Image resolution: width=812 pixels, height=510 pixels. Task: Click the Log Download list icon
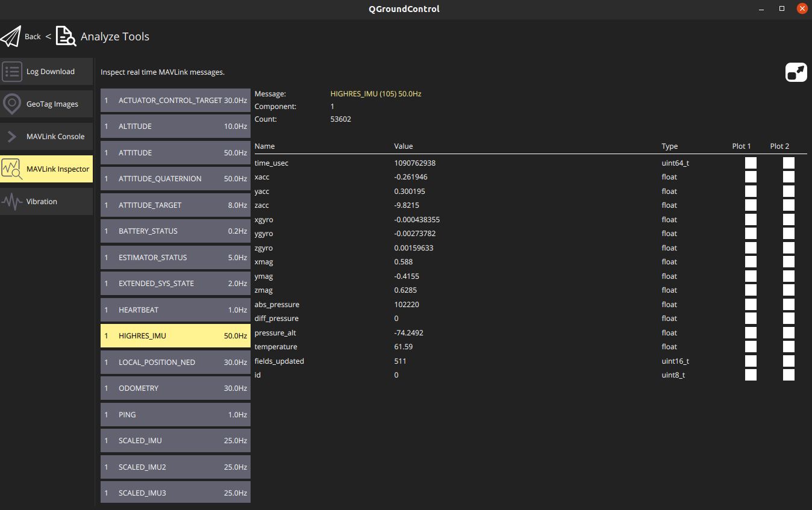[12, 72]
